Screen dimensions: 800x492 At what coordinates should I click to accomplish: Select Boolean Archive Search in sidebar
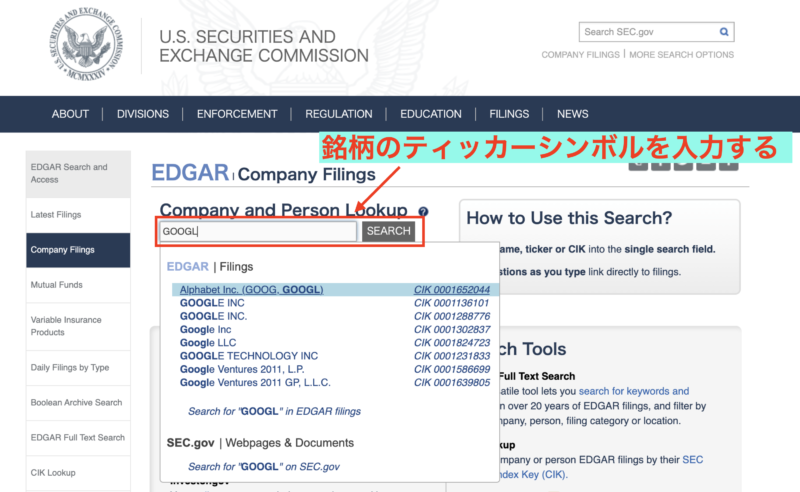(x=78, y=403)
